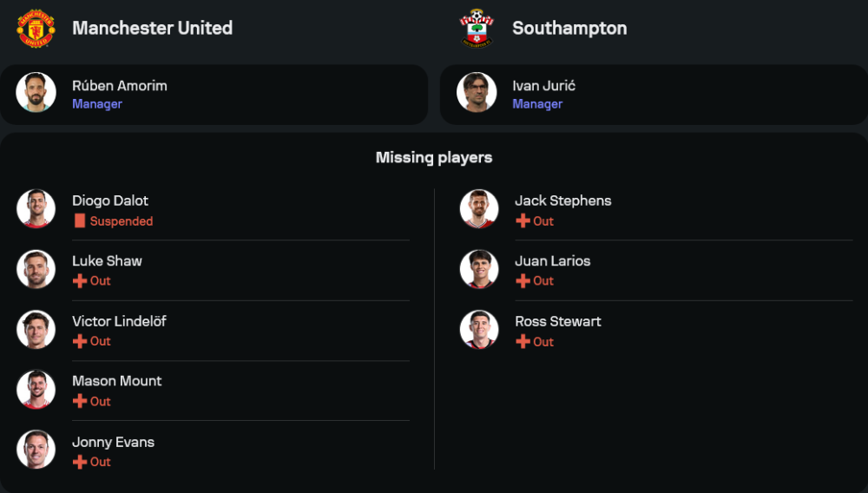Open the Manchester United team name
The width and height of the screenshot is (868, 493).
pos(152,28)
